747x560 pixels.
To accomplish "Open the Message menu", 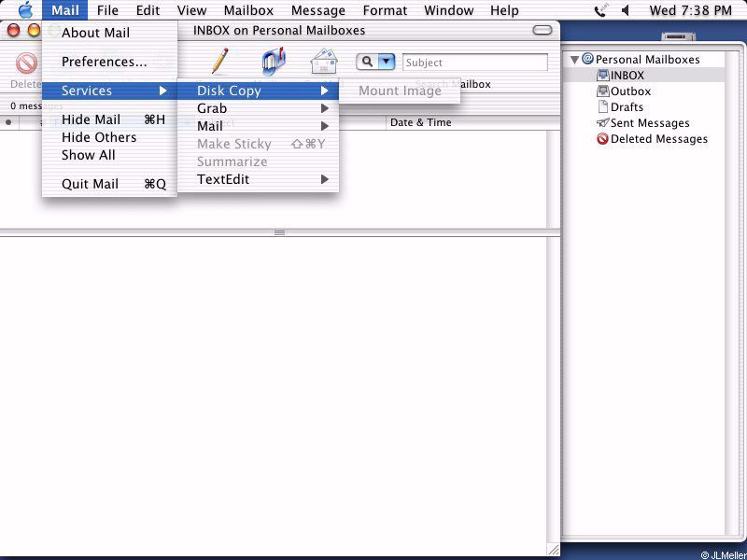I will (x=318, y=10).
